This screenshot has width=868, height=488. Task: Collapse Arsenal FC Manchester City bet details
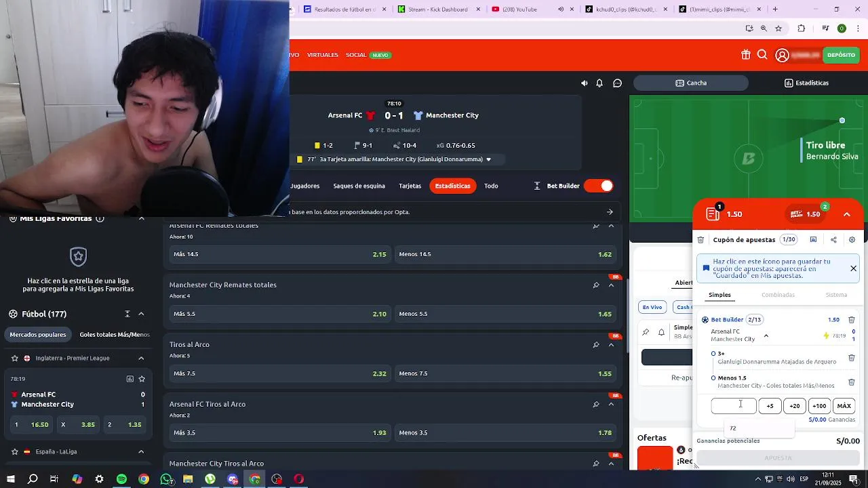766,335
